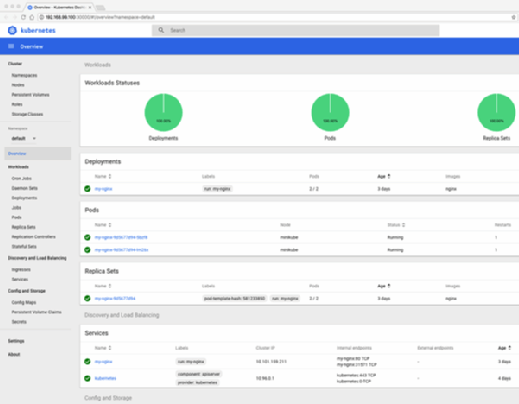Open Ingresses in the sidebar
Viewport: 519px width, 404px height.
(x=21, y=269)
